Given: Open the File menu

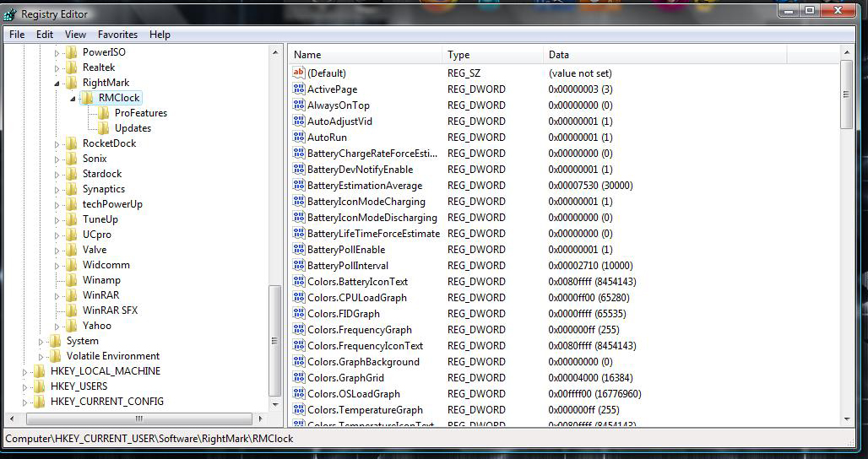Looking at the screenshot, I should 17,35.
